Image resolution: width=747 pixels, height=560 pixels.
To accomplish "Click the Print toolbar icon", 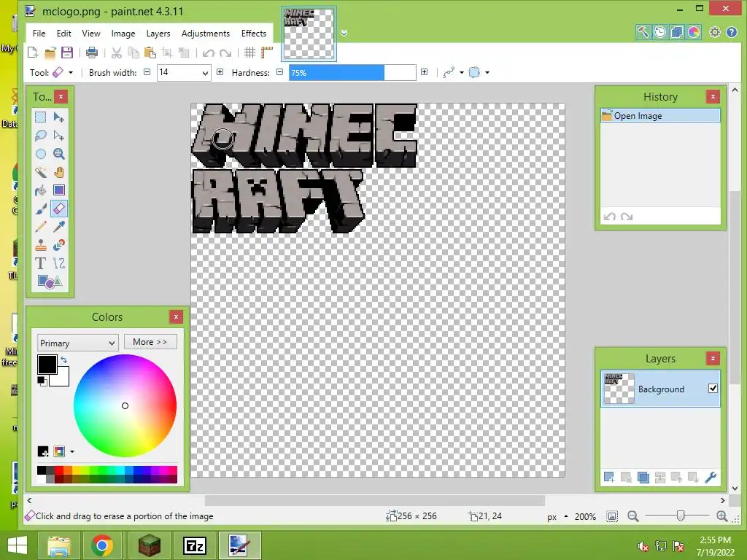I will 91,52.
